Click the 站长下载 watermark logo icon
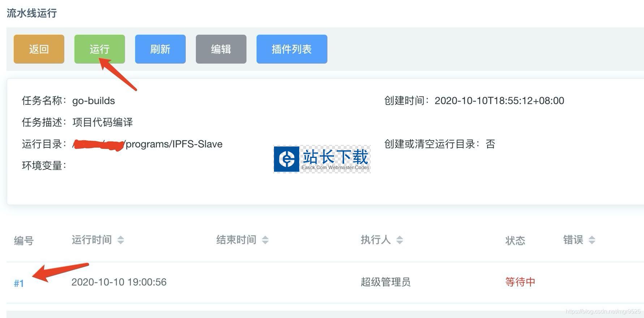Image resolution: width=644 pixels, height=318 pixels. pos(287,159)
